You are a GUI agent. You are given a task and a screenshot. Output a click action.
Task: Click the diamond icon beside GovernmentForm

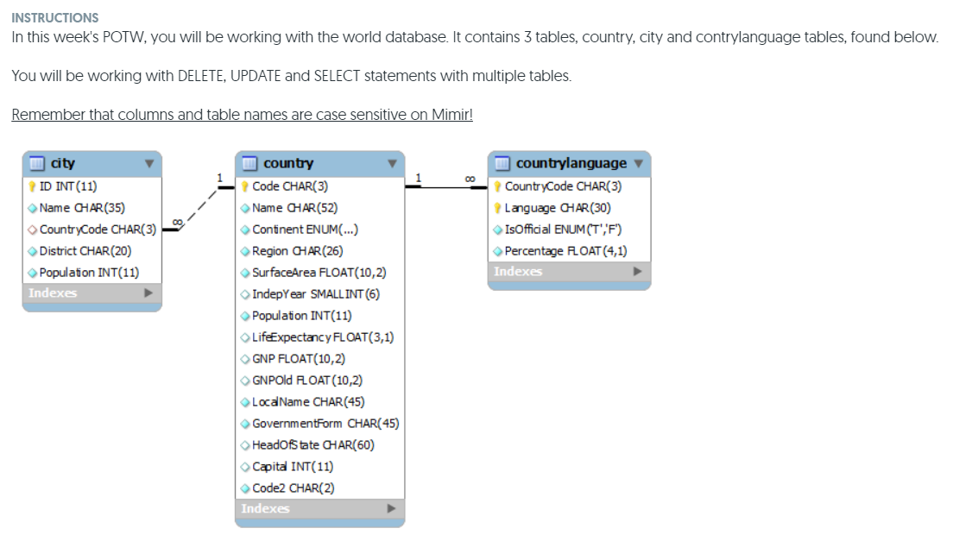(245, 424)
